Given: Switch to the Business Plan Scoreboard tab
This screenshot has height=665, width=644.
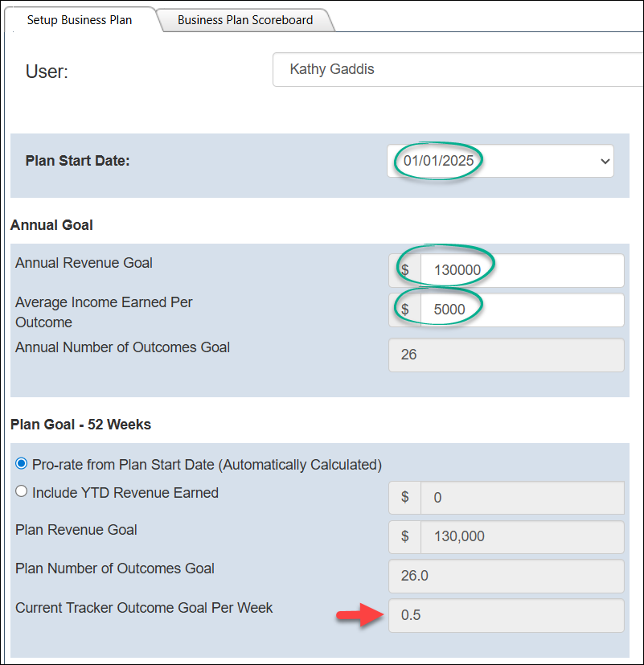Looking at the screenshot, I should [245, 20].
